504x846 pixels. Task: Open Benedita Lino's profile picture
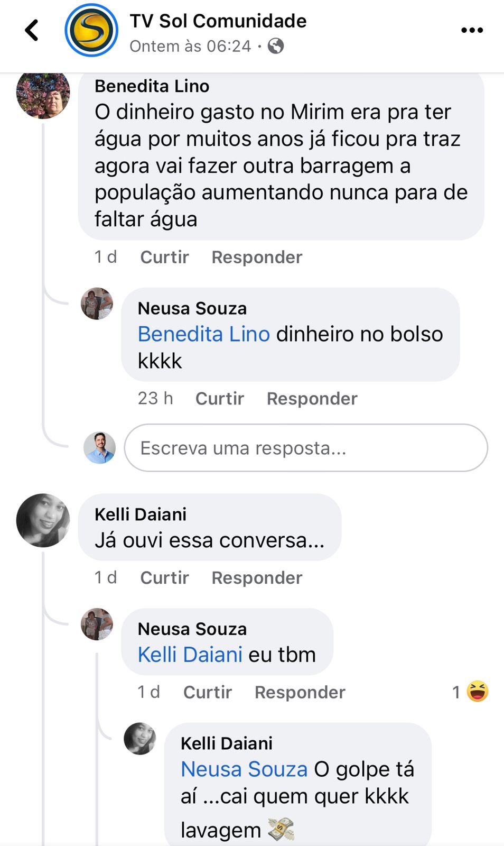click(43, 94)
